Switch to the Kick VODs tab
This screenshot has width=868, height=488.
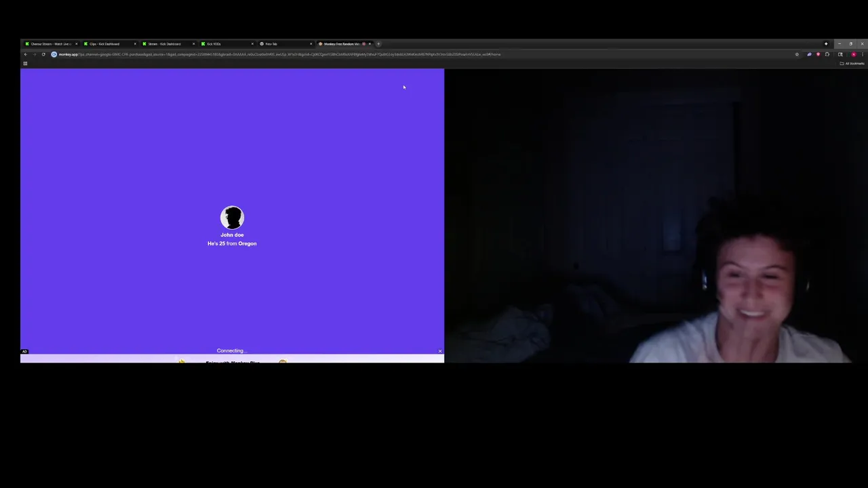pos(227,44)
